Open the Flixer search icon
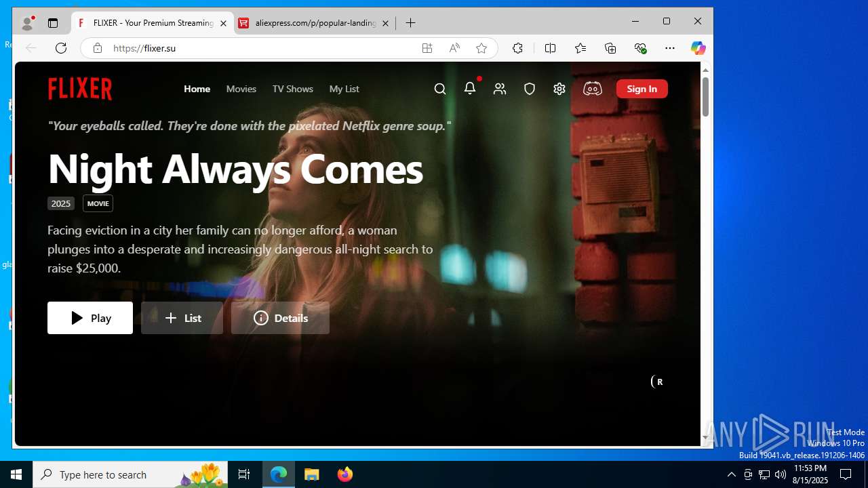The width and height of the screenshot is (868, 488). 440,89
